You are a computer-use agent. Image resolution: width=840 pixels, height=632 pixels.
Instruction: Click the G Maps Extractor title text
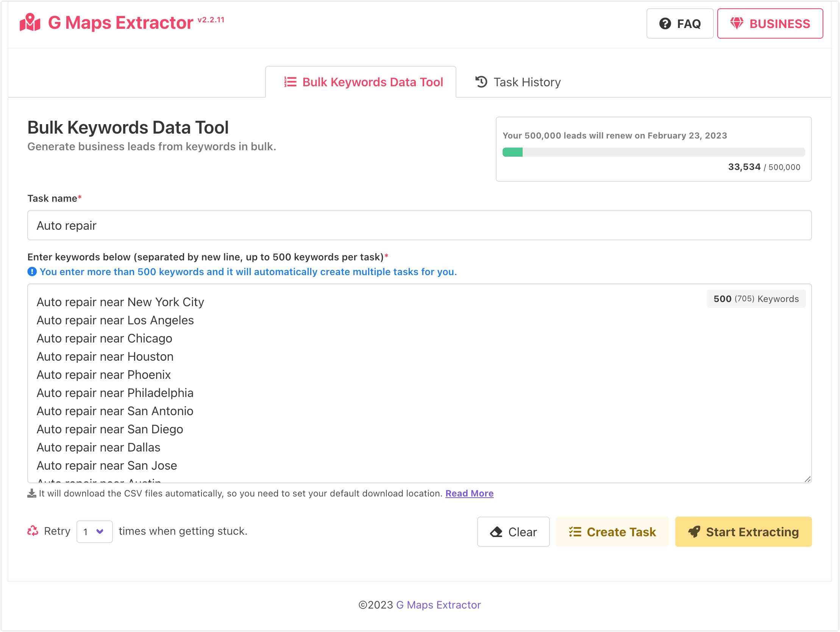click(x=120, y=23)
